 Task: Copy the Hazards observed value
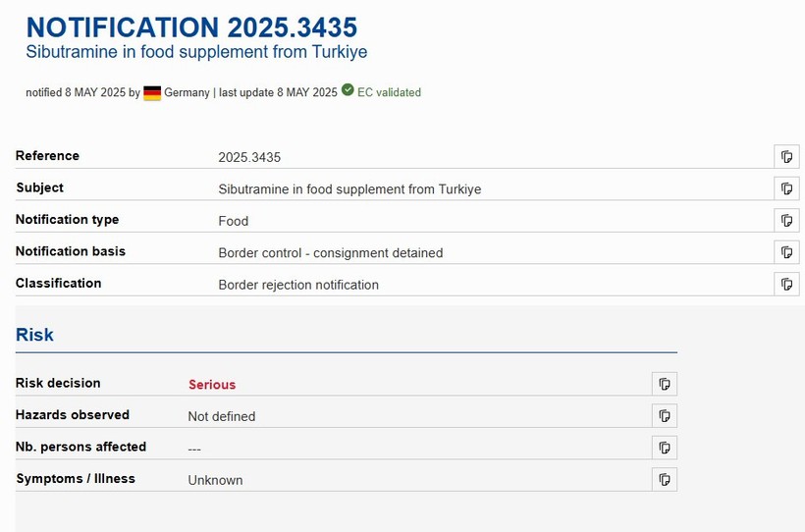point(665,416)
